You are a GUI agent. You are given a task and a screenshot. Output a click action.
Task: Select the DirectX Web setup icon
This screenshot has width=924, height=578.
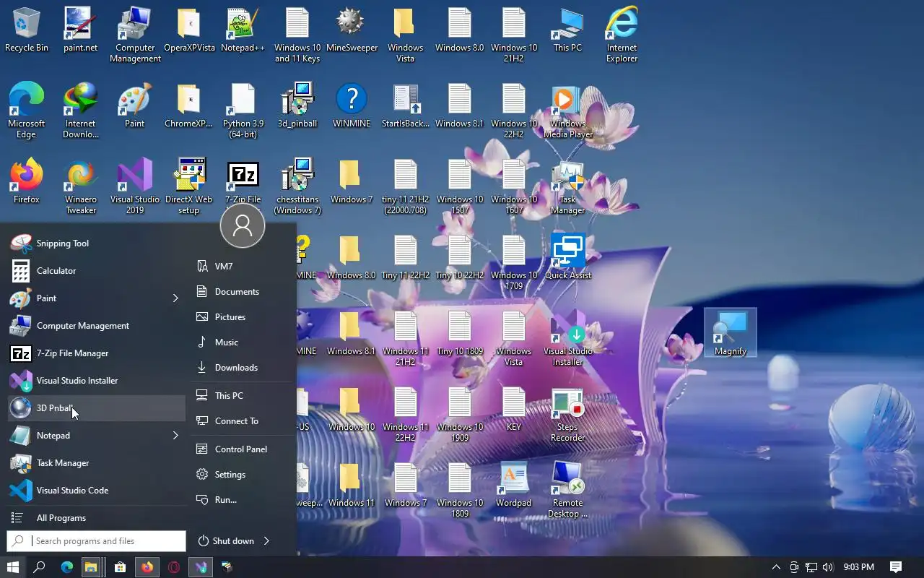188,186
